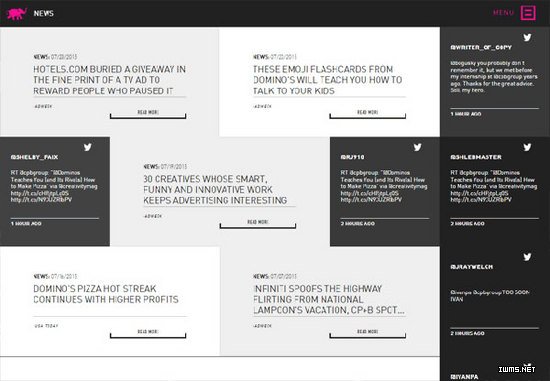Click Twitter bird icon in @SHELBY_FAIX tweet

tap(87, 147)
